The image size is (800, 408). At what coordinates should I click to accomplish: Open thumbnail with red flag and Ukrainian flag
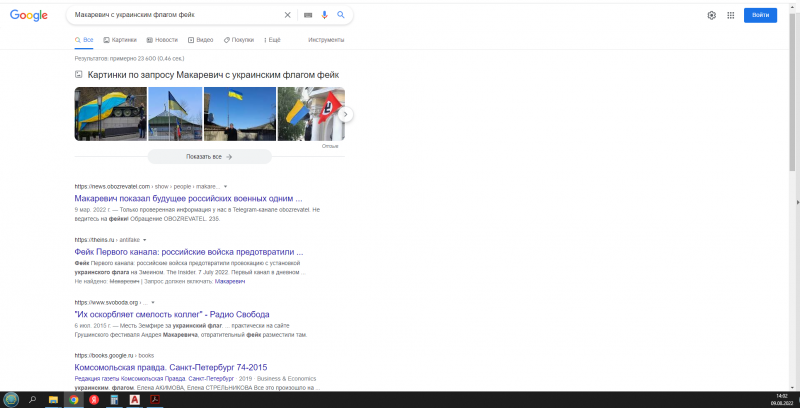(311, 114)
